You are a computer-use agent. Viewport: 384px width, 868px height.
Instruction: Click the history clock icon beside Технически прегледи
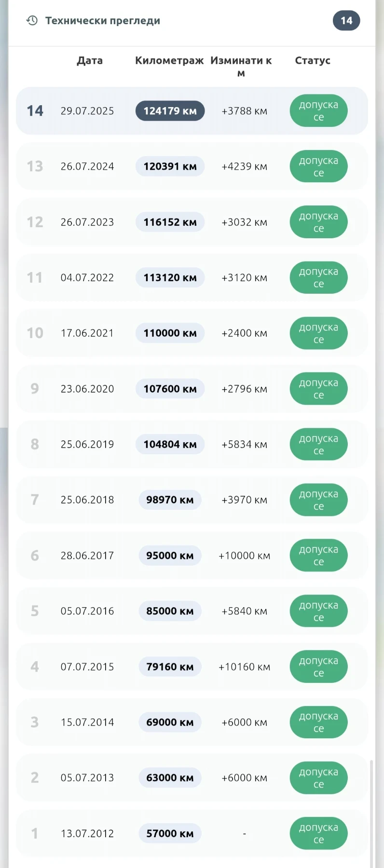click(x=32, y=20)
